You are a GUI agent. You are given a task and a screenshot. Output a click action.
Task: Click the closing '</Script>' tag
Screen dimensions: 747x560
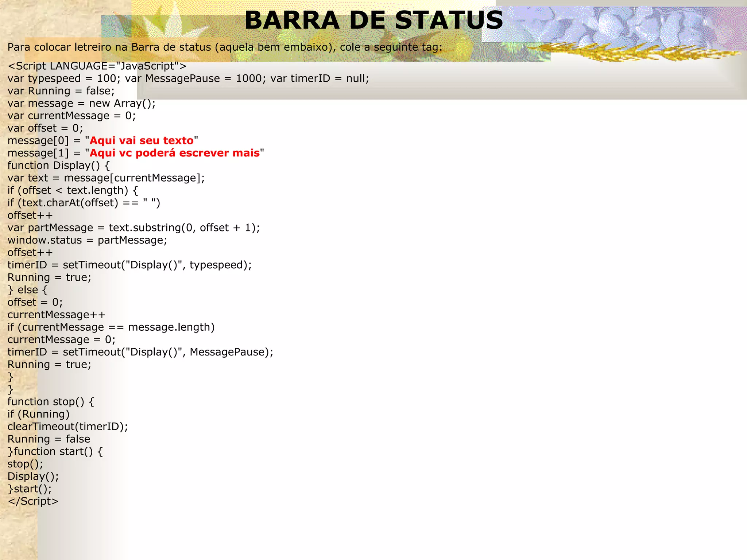[33, 501]
